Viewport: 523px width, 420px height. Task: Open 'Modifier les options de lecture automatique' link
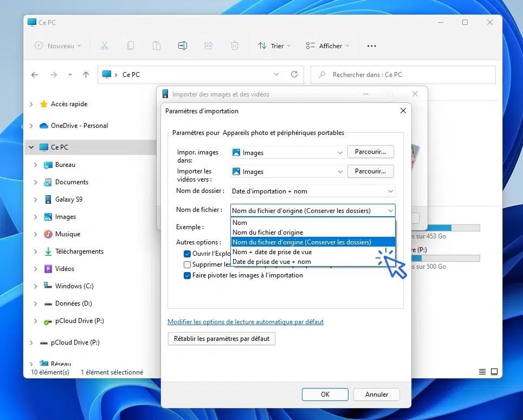pyautogui.click(x=246, y=322)
